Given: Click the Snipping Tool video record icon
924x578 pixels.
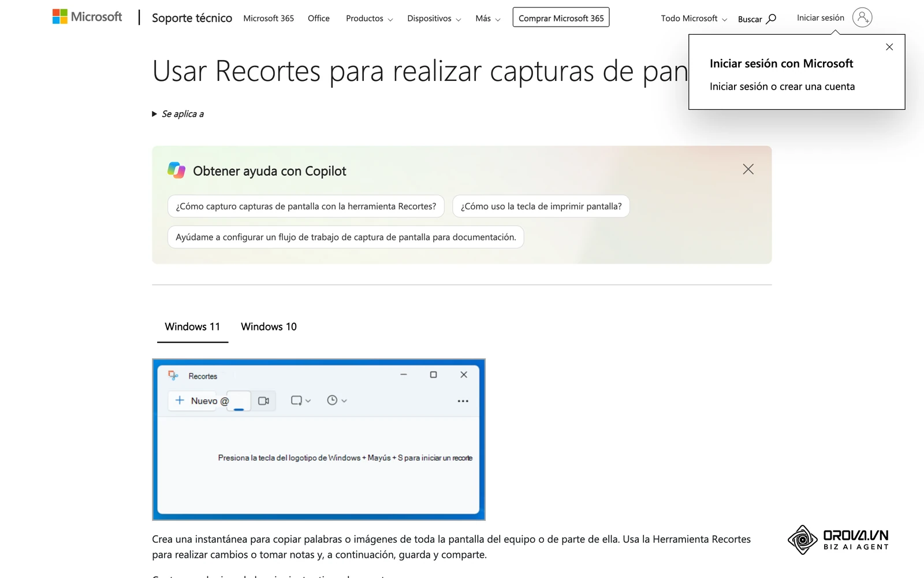Looking at the screenshot, I should point(263,401).
